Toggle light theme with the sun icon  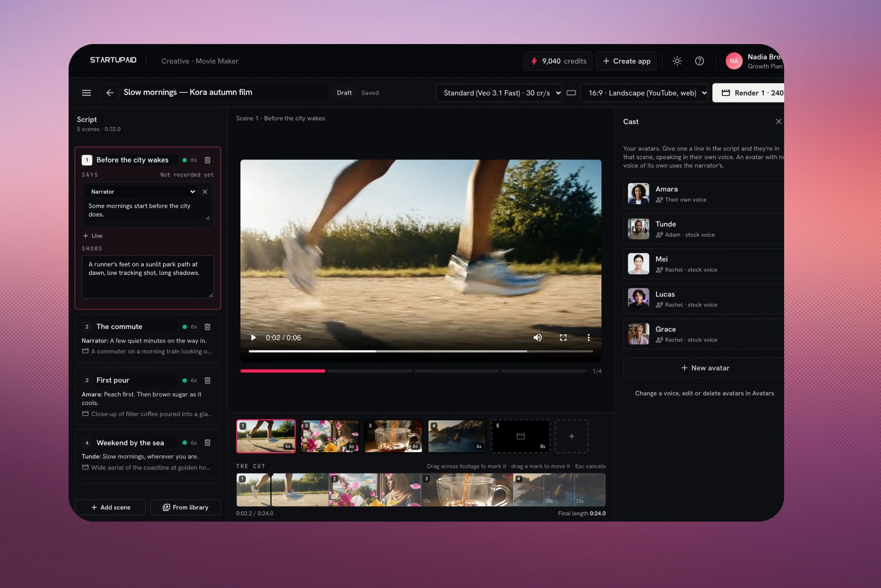click(677, 61)
